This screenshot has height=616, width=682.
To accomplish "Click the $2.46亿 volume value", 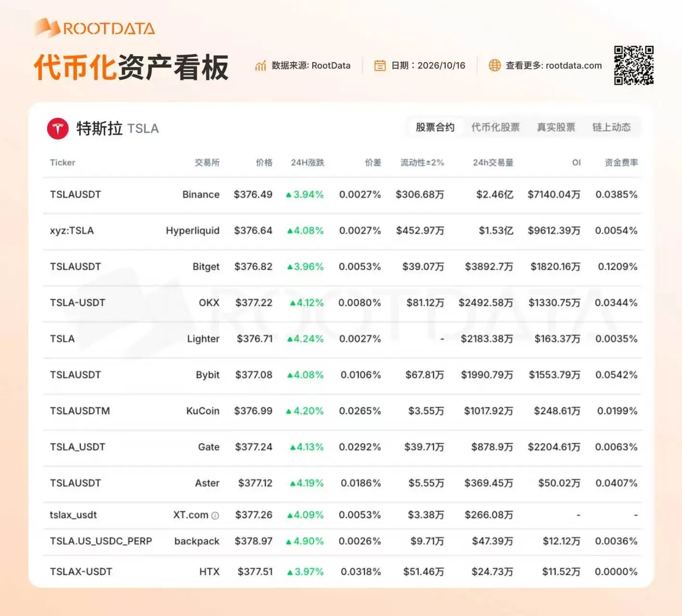I will point(494,194).
